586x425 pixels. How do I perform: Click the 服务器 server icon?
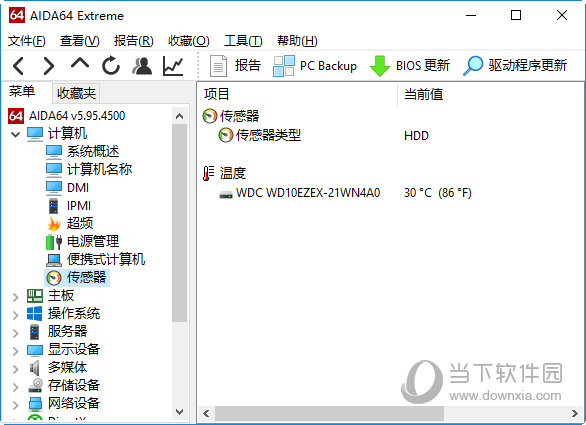[35, 332]
